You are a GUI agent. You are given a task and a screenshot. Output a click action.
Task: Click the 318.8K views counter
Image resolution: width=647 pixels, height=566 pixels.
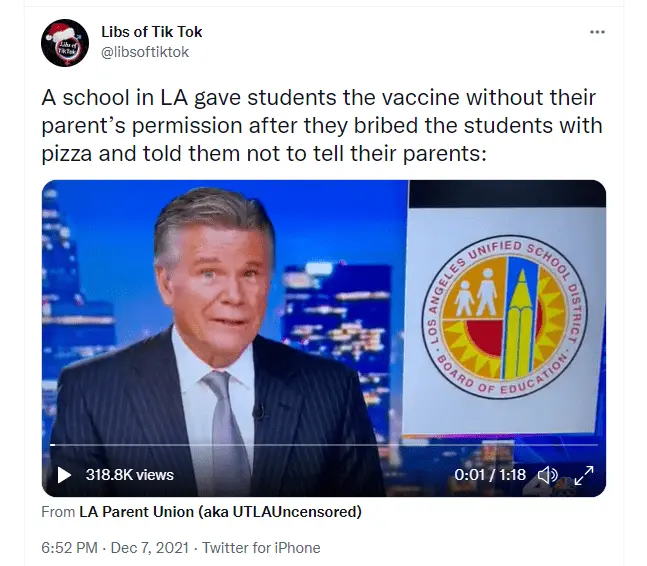pos(130,475)
